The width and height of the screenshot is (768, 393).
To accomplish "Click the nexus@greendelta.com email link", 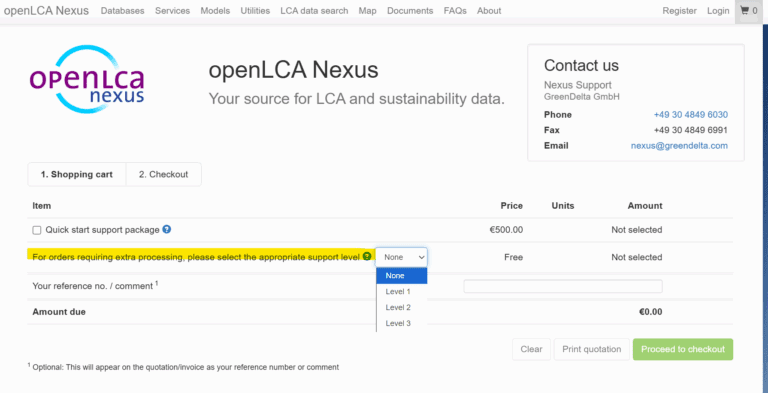I will [x=679, y=146].
